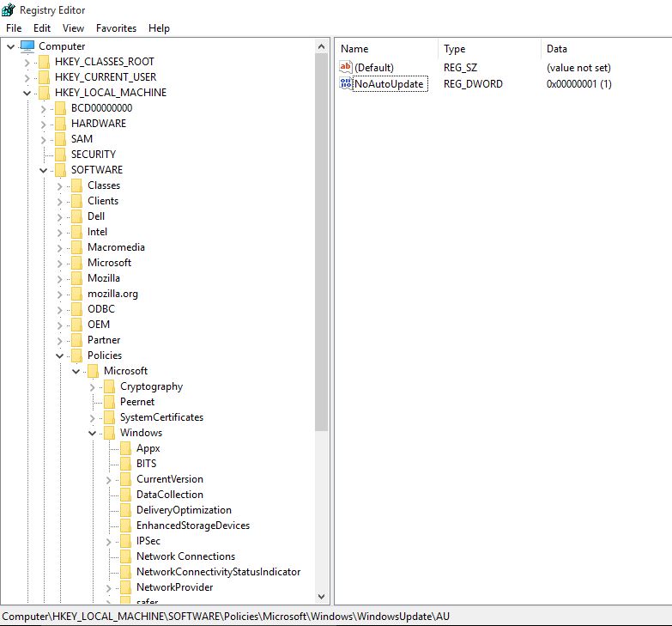672x626 pixels.
Task: Open the File menu
Action: pos(14,28)
